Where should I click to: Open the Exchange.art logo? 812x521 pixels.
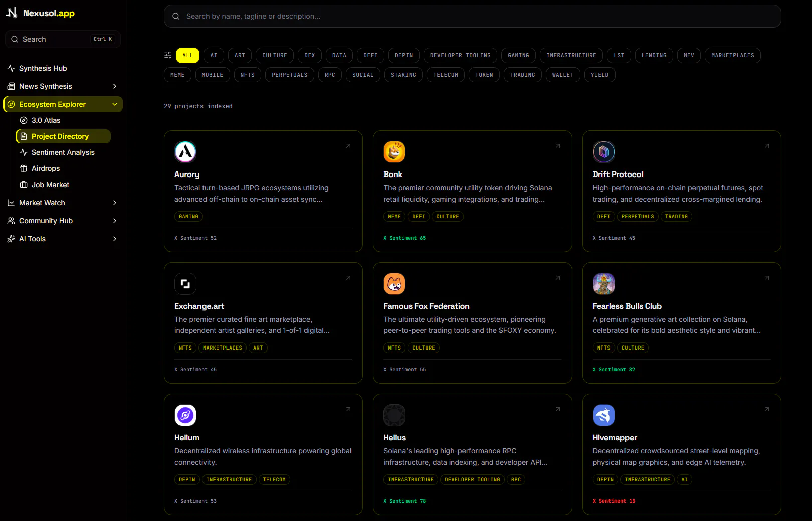click(185, 284)
